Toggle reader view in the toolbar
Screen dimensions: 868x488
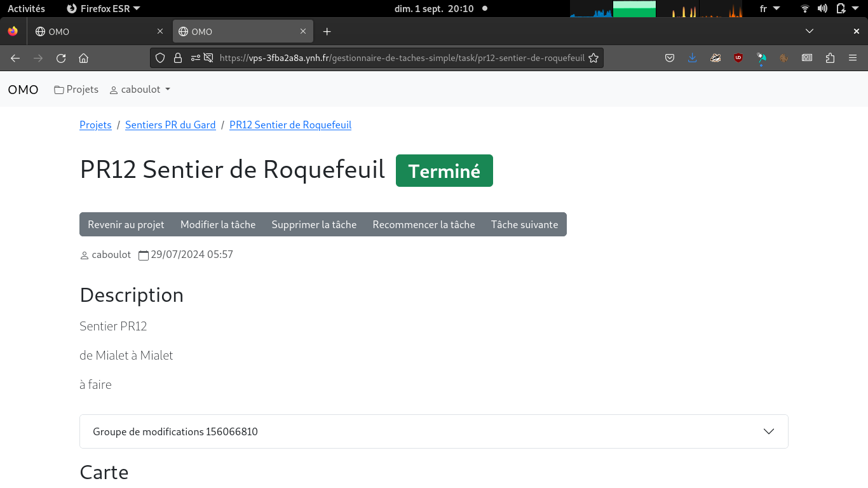coord(807,58)
